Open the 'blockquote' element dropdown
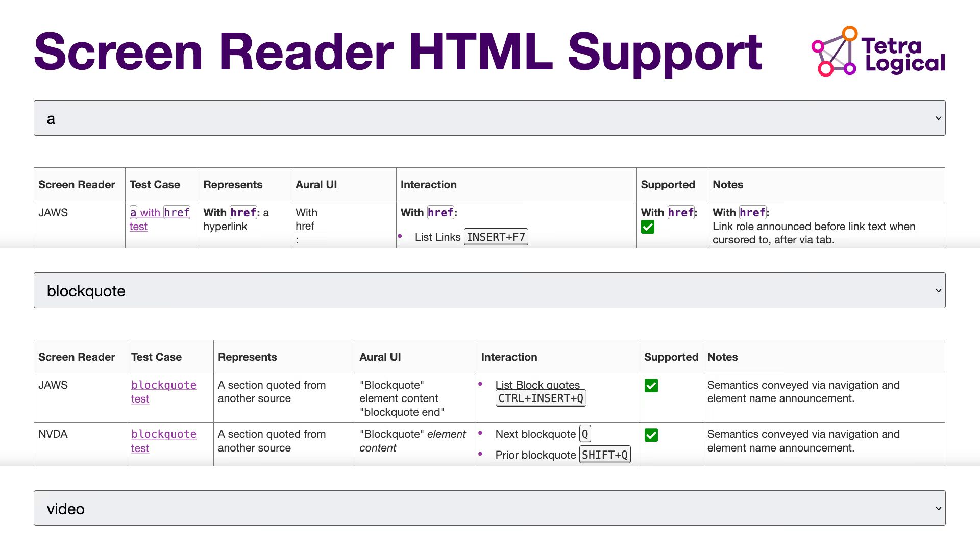The height and width of the screenshot is (551, 980). point(489,290)
